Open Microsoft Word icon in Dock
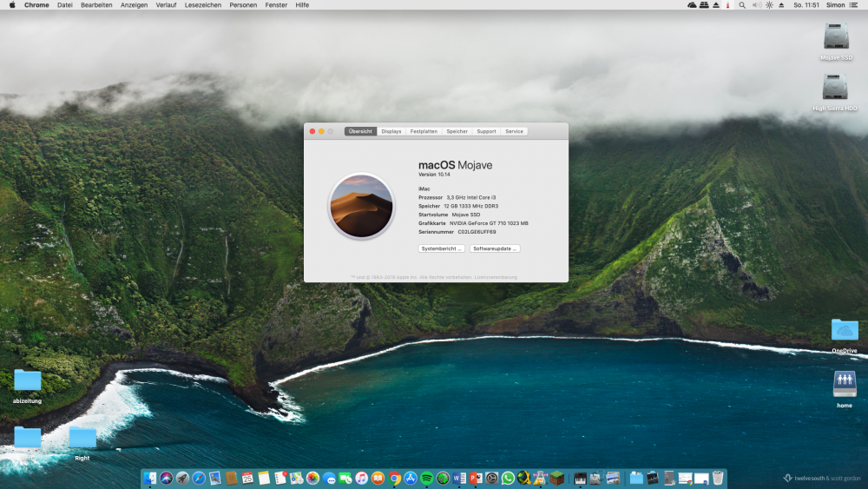This screenshot has height=489, width=868. coord(459,478)
